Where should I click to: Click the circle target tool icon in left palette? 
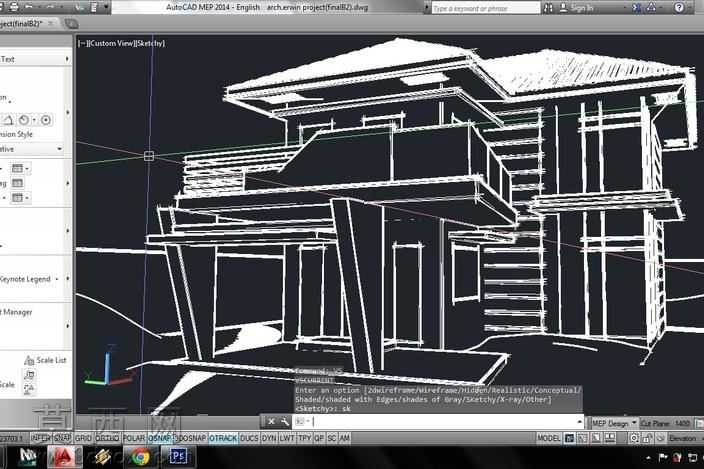click(x=46, y=120)
